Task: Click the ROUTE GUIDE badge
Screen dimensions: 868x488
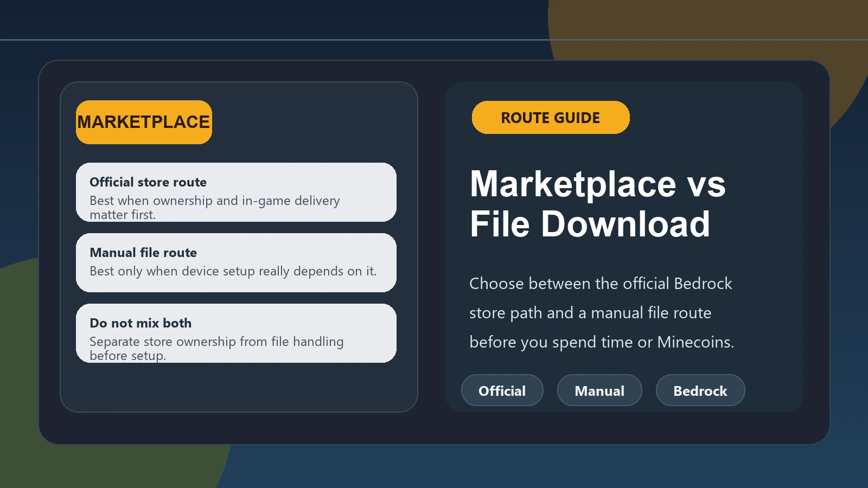Action: [x=551, y=117]
